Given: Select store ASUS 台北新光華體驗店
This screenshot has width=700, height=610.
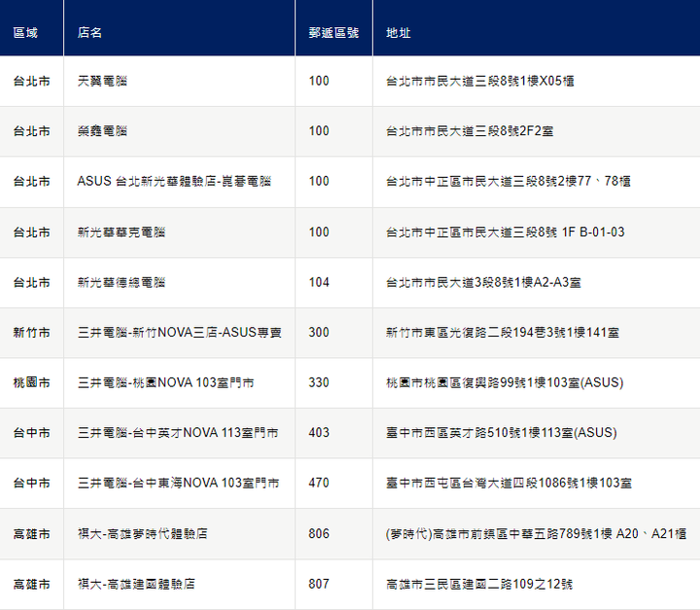Looking at the screenshot, I should click(174, 181).
